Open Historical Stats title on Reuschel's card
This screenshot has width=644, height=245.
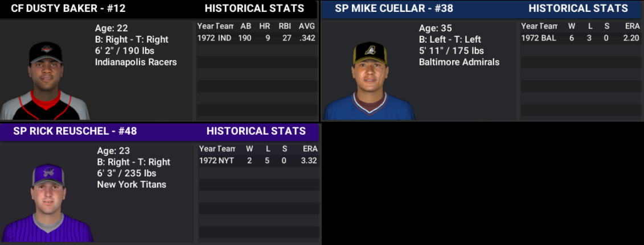tap(256, 131)
